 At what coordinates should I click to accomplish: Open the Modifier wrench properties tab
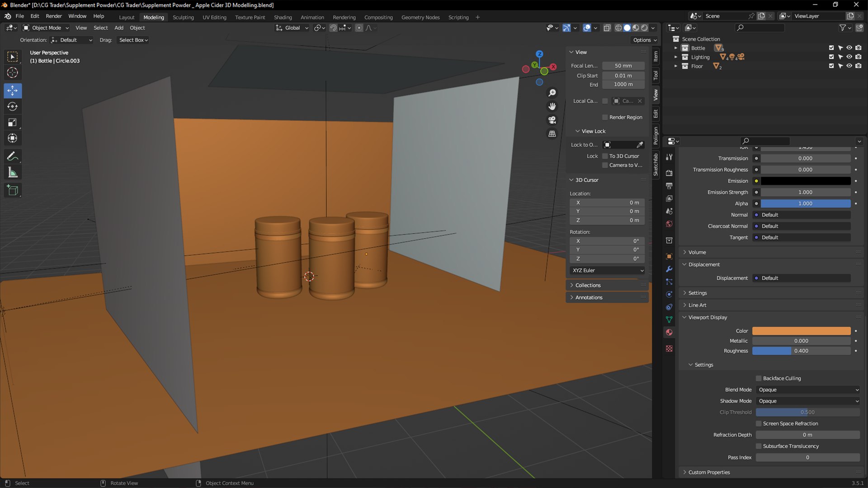pos(669,269)
